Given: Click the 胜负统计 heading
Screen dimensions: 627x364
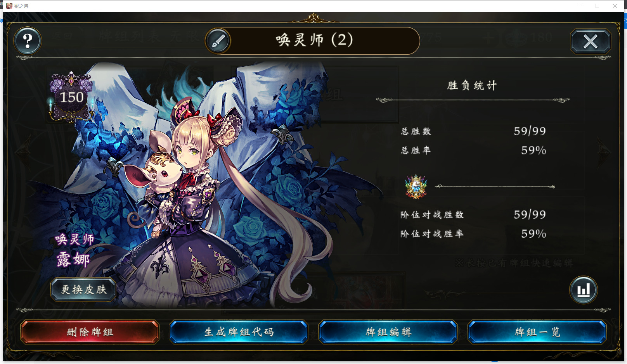Looking at the screenshot, I should click(472, 85).
